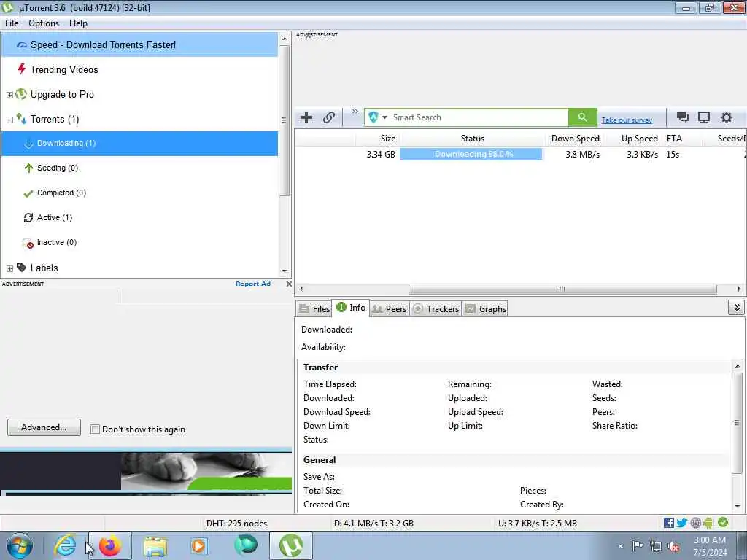Viewport: 747px width, 560px height.
Task: Open the Options menu
Action: pos(44,23)
